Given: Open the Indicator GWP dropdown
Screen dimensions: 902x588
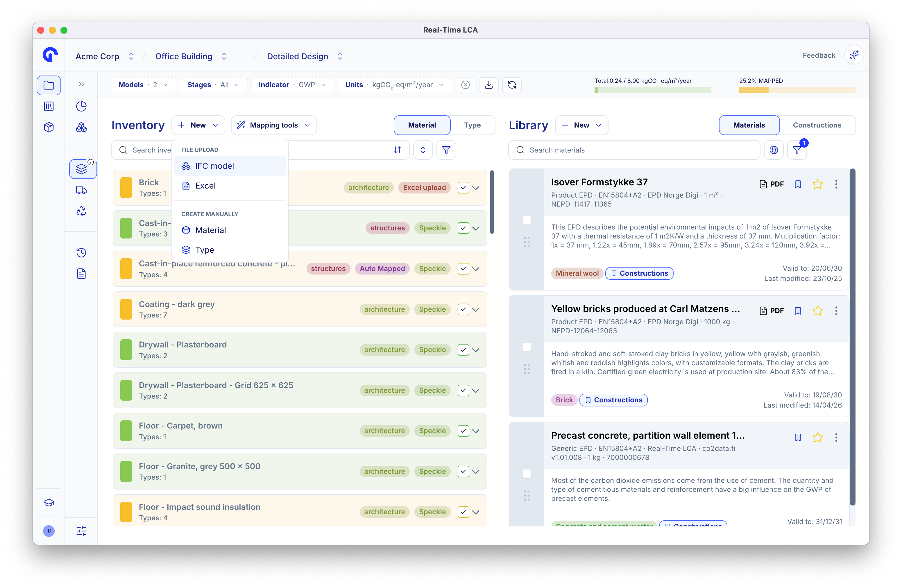Looking at the screenshot, I should tap(292, 85).
